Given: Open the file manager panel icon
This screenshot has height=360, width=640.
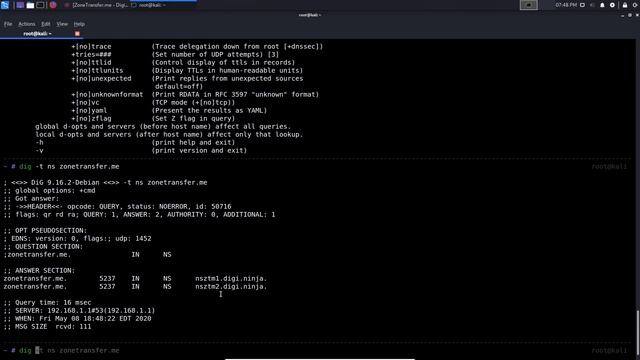Looking at the screenshot, I should 30,5.
